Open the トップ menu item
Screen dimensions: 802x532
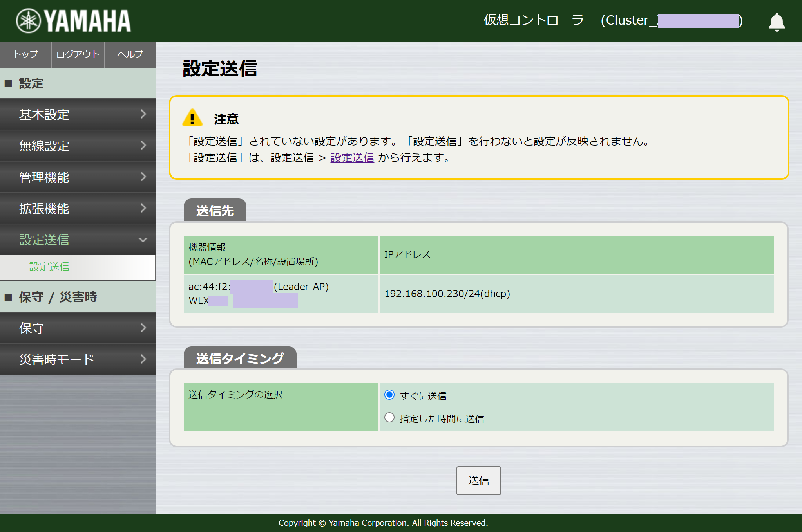[25, 55]
